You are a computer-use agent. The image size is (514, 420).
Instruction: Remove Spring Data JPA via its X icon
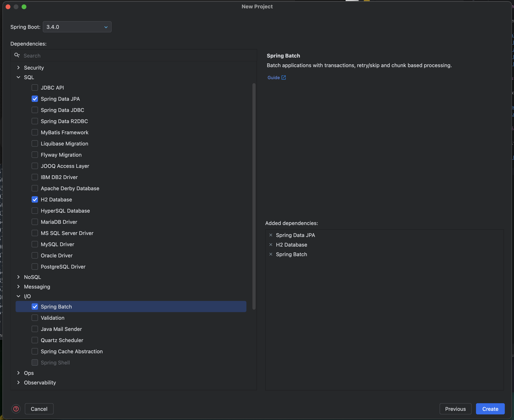tap(271, 235)
